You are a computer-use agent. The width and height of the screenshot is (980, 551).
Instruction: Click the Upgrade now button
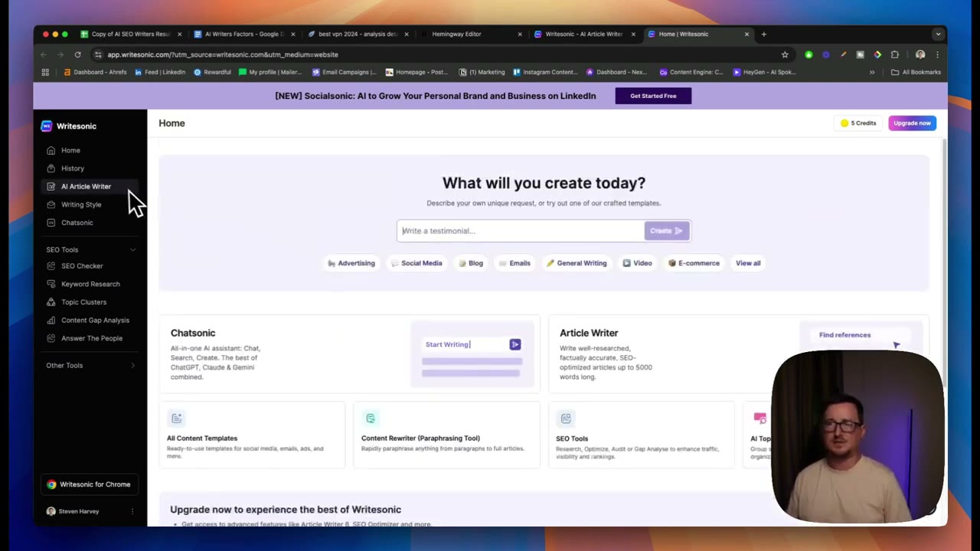point(912,123)
